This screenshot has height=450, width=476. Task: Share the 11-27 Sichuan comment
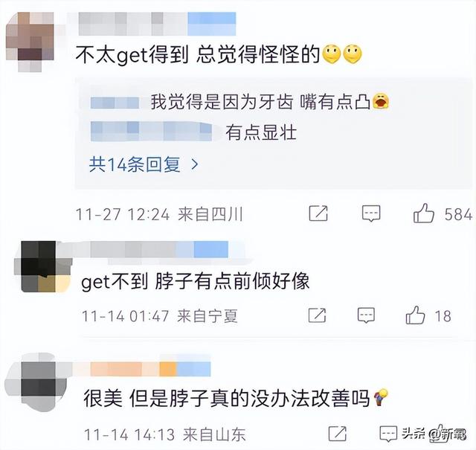point(318,213)
